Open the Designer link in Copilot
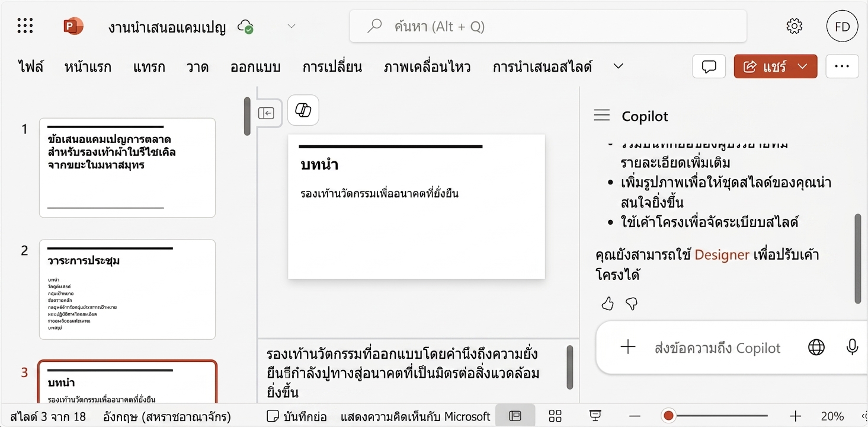The height and width of the screenshot is (427, 868). (722, 255)
